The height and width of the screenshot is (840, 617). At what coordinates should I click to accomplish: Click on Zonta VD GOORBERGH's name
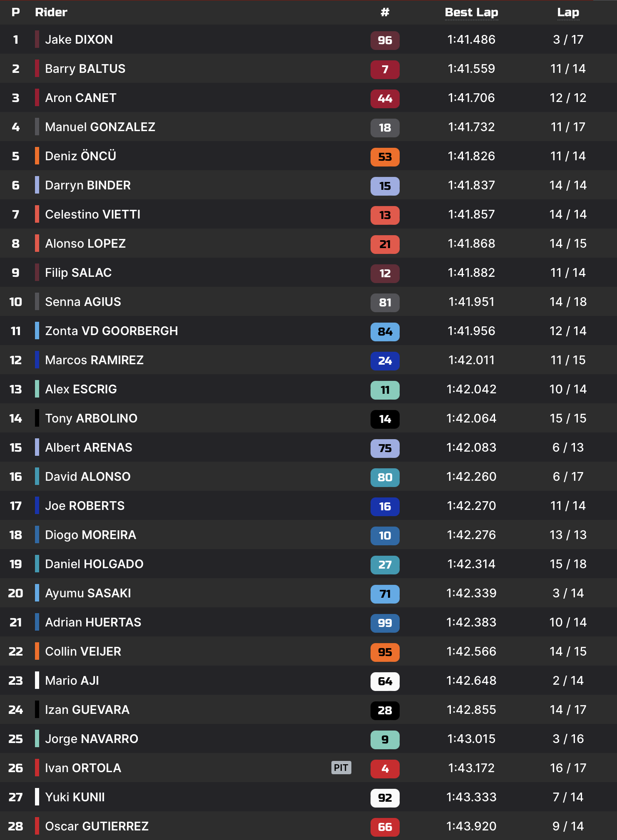111,331
